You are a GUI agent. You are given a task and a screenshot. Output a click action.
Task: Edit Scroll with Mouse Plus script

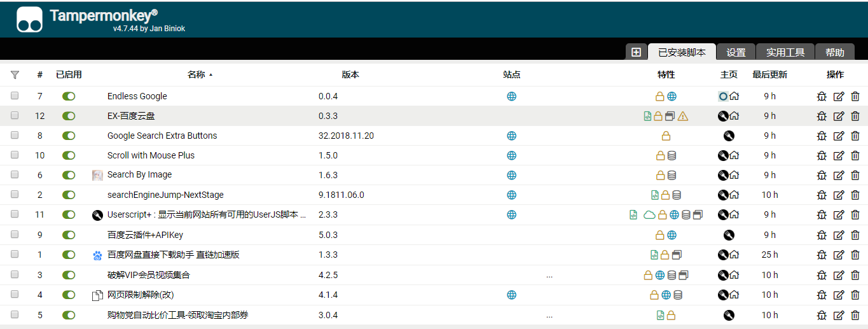(838, 155)
